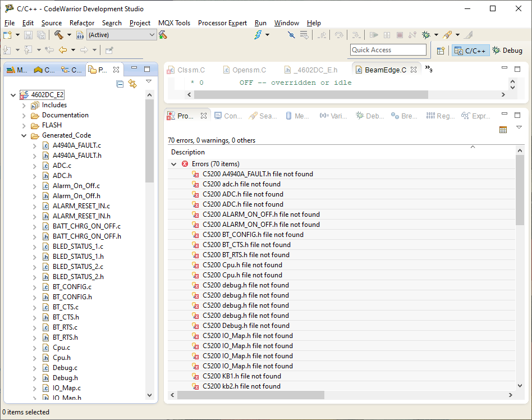Open the Variables tab
The height and width of the screenshot is (420, 532).
coord(333,116)
